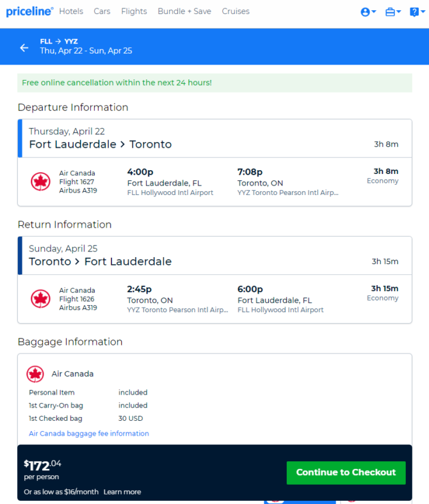
Task: Go back using the left arrow icon
Action: click(24, 48)
